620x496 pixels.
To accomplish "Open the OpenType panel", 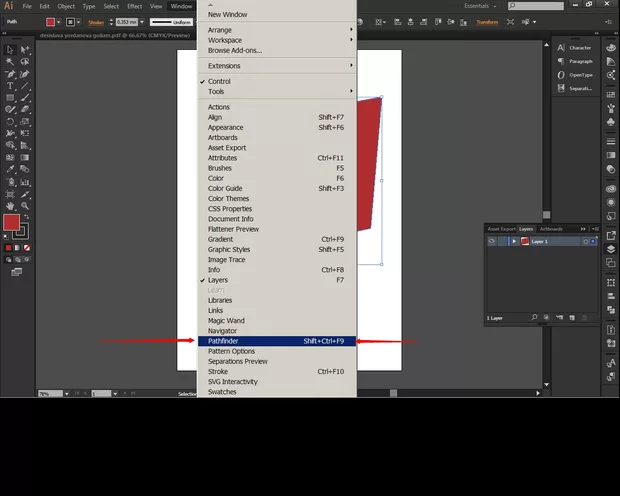I will (x=575, y=75).
